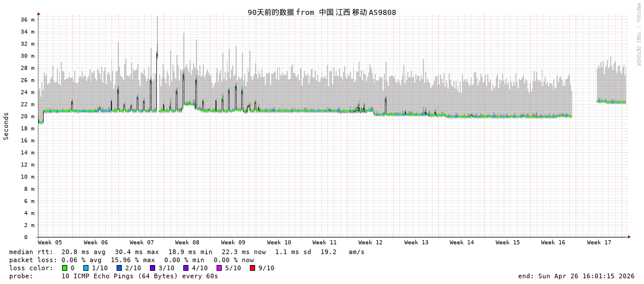
Task: Click the end timestamp text
Action: 576,276
